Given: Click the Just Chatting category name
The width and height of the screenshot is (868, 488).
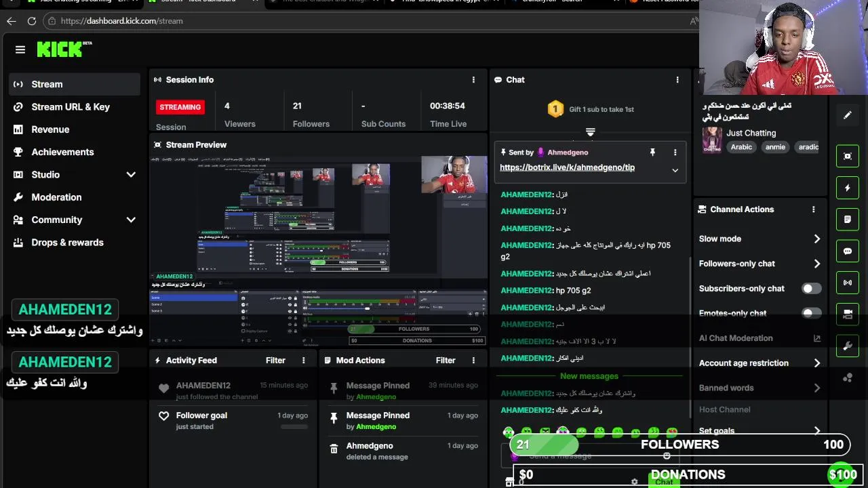Looking at the screenshot, I should click(x=751, y=133).
